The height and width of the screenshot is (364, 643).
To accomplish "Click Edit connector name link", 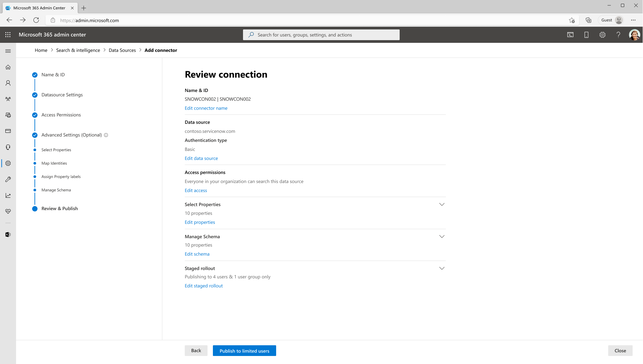I will click(x=206, y=108).
